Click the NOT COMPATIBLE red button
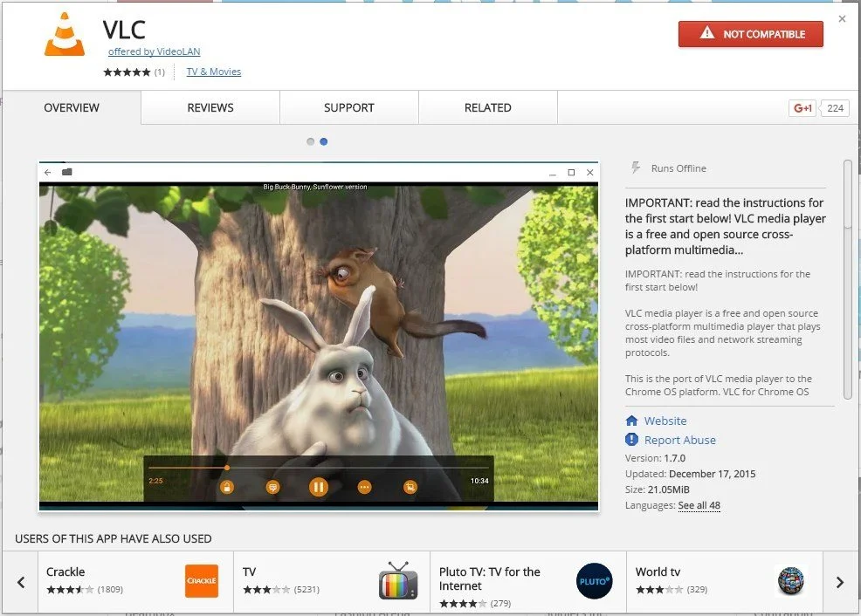The width and height of the screenshot is (861, 616). click(x=751, y=34)
